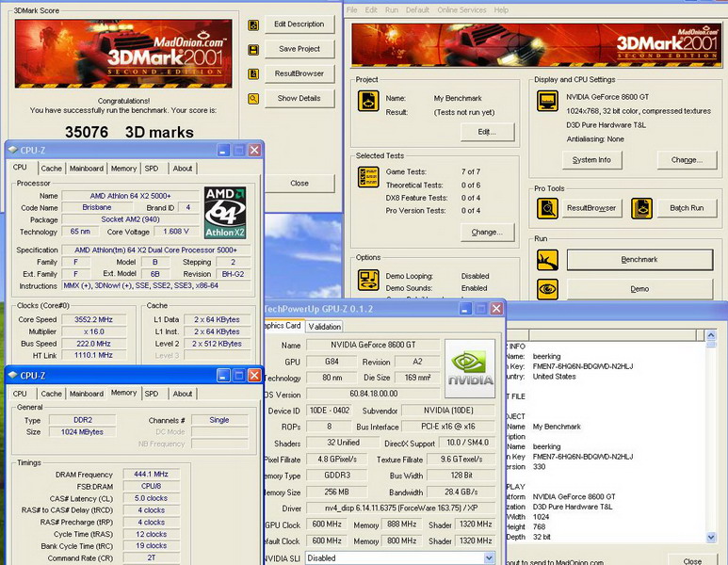
Task: Click Change... button under Selected Tests
Action: click(487, 233)
